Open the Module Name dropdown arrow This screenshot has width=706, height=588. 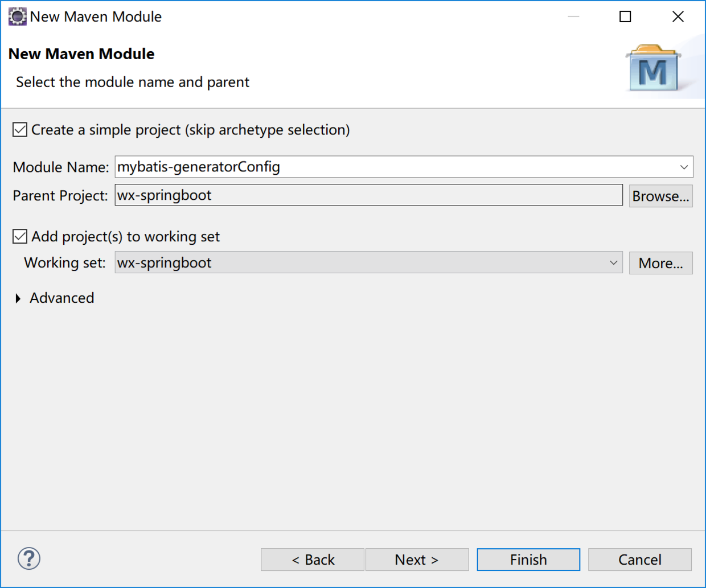(684, 167)
